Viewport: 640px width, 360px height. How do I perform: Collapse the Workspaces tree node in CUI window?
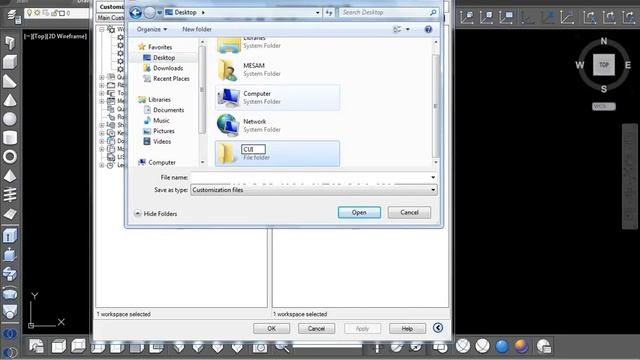[102, 29]
